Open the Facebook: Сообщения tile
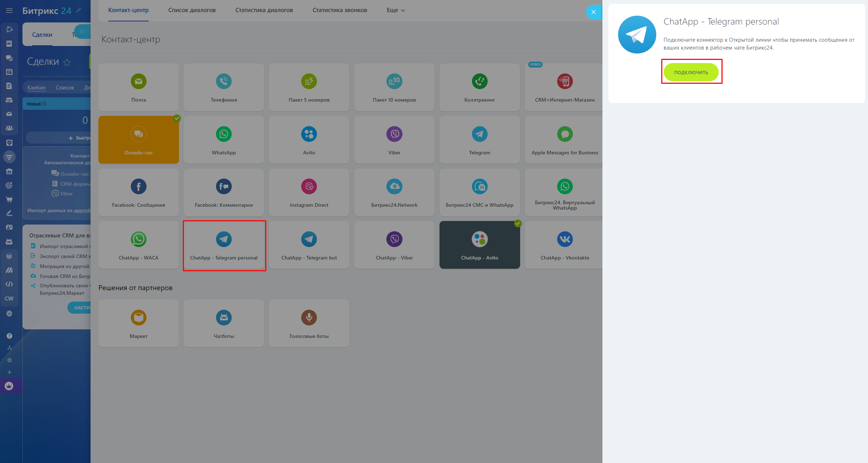 point(138,192)
